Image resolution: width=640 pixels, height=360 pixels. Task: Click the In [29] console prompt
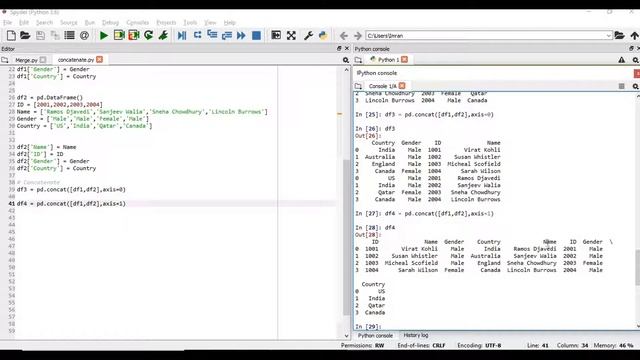coord(368,327)
